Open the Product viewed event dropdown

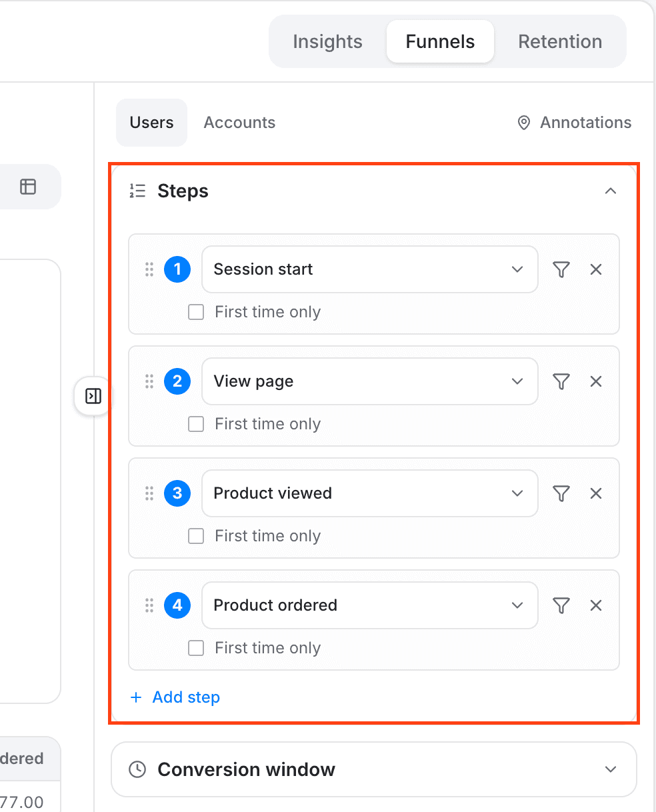(x=369, y=493)
